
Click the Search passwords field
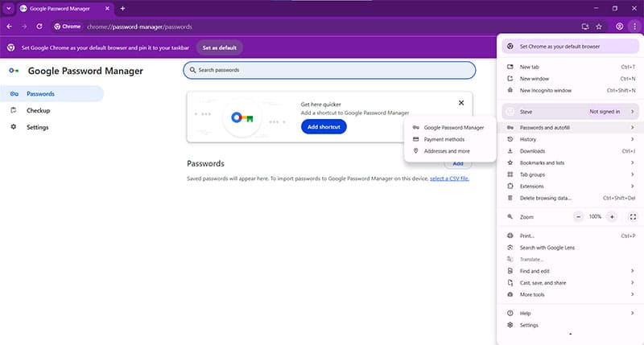point(329,70)
